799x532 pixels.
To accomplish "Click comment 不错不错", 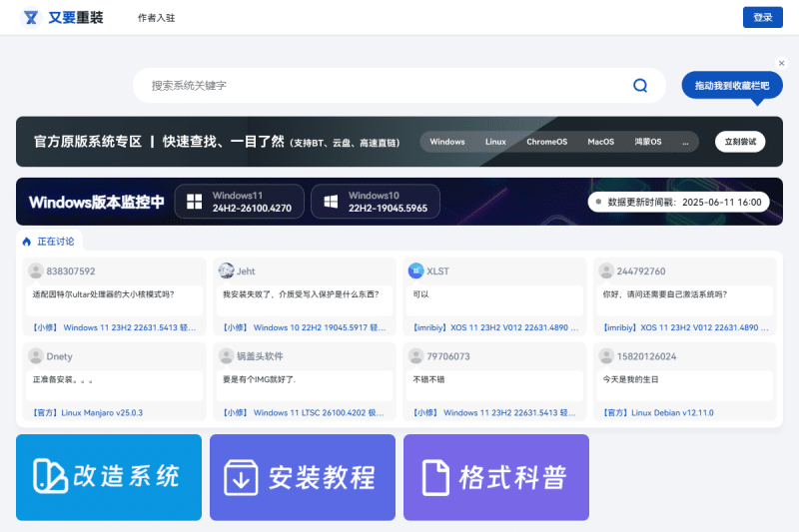I will coord(428,379).
